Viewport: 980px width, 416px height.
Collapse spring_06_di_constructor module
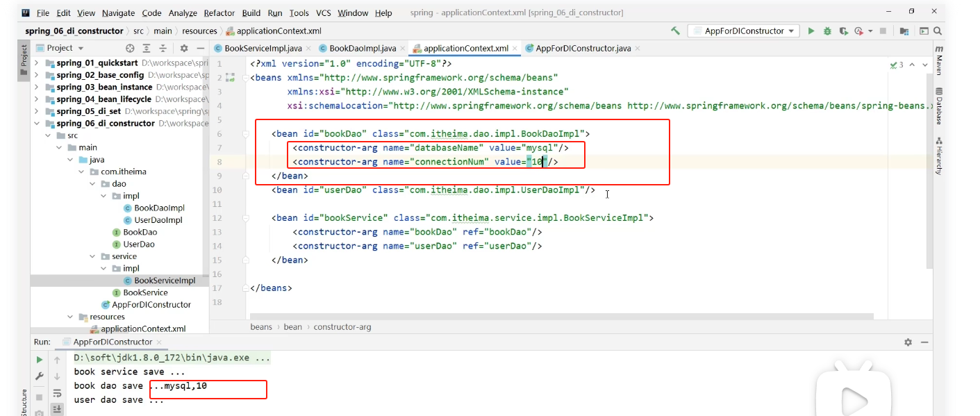click(38, 123)
